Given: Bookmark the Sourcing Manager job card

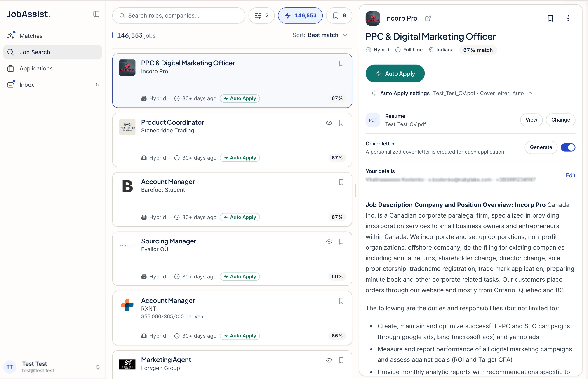Looking at the screenshot, I should [341, 241].
